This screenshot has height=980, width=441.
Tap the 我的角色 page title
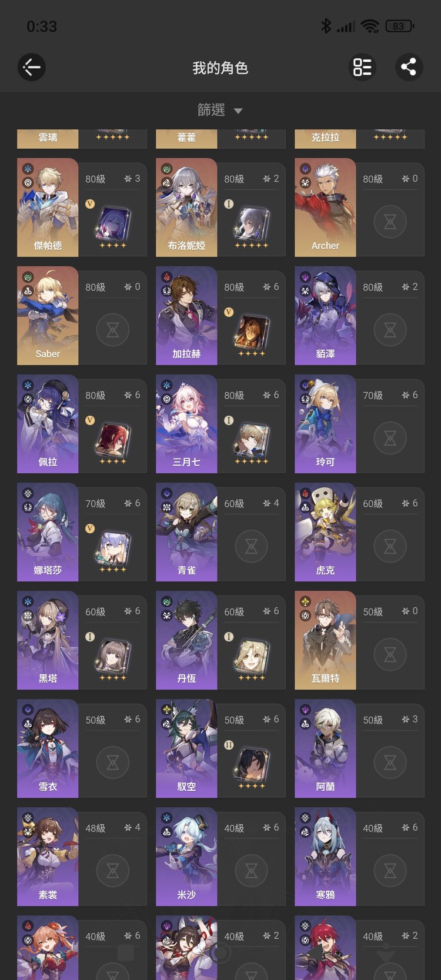220,68
